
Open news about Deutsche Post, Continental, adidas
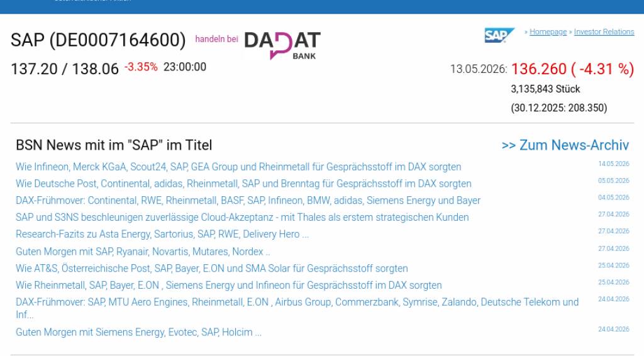click(243, 184)
